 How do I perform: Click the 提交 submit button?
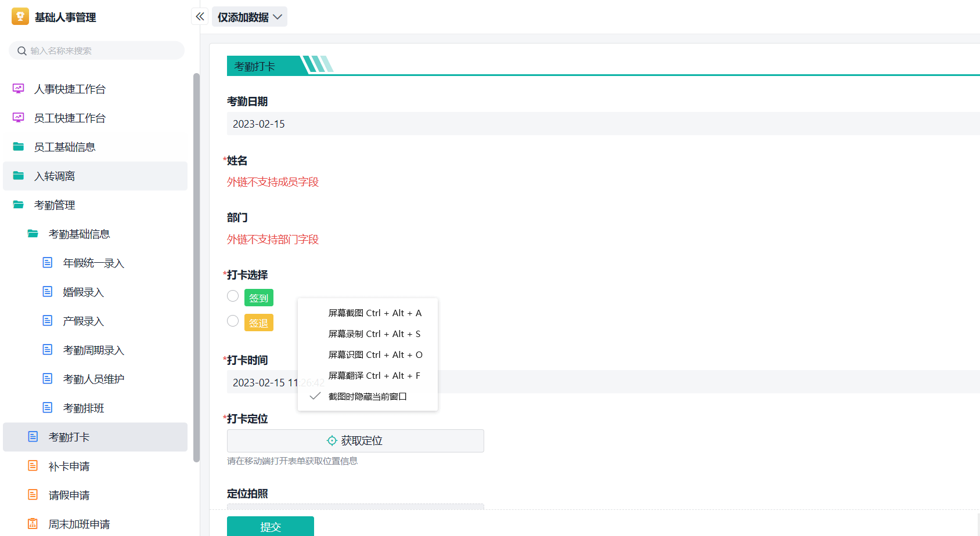(x=271, y=526)
